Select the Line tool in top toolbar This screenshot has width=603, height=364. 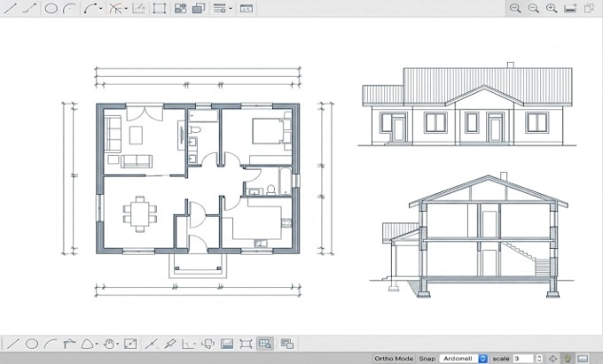(11, 8)
